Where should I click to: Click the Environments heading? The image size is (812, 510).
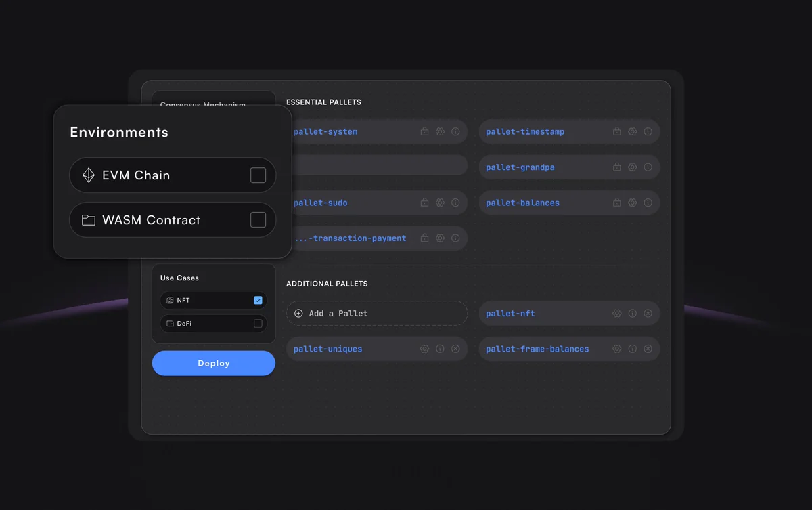click(119, 132)
